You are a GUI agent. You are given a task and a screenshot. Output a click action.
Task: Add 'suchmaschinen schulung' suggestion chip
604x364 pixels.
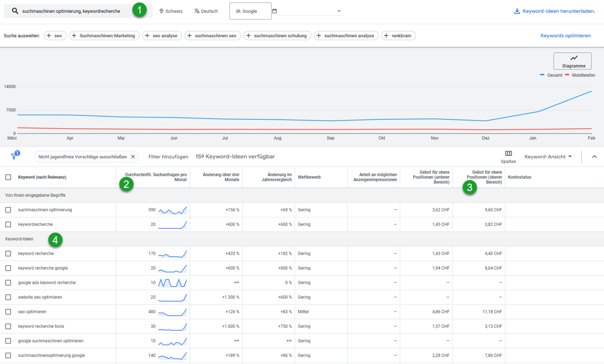click(x=277, y=35)
